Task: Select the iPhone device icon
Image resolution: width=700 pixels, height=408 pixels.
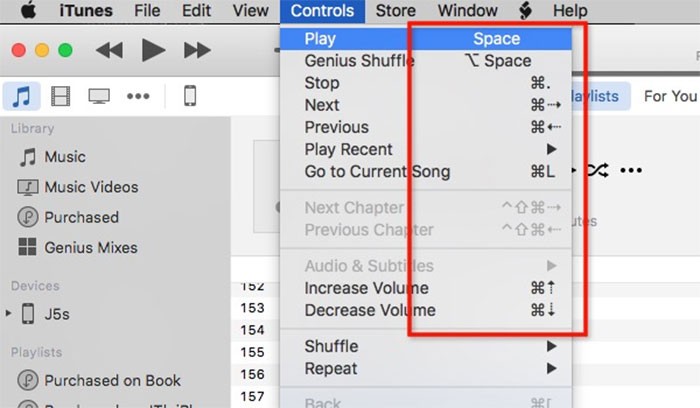Action: tap(189, 96)
